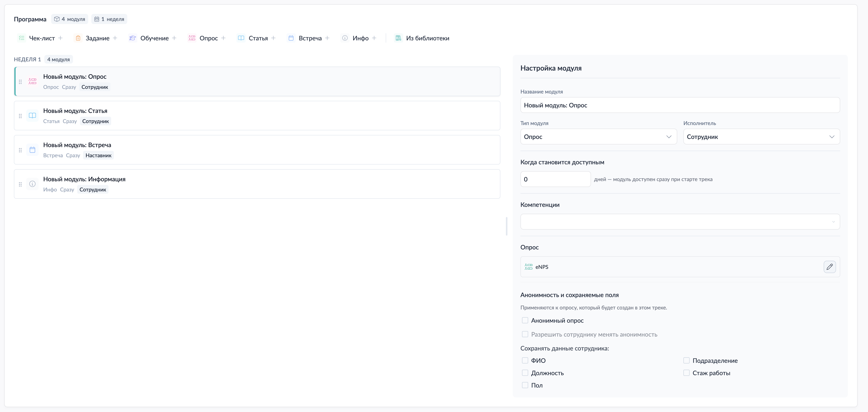
Task: Click the Задание clipboard icon
Action: point(78,38)
